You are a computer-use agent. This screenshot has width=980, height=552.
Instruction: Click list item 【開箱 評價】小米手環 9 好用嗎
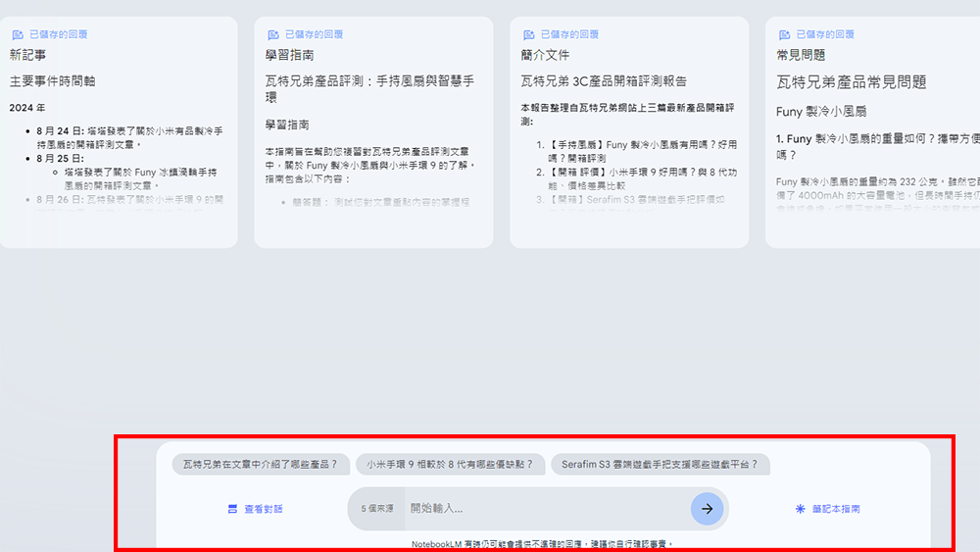[x=643, y=178]
